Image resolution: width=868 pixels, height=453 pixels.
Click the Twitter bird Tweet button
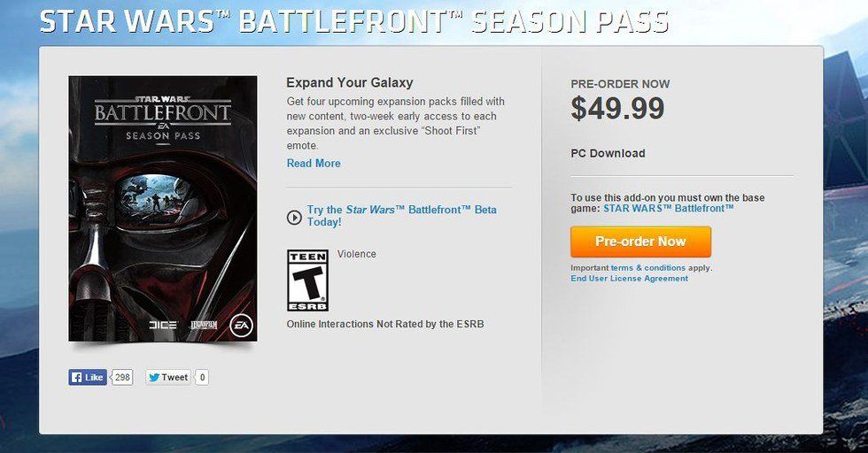(167, 377)
